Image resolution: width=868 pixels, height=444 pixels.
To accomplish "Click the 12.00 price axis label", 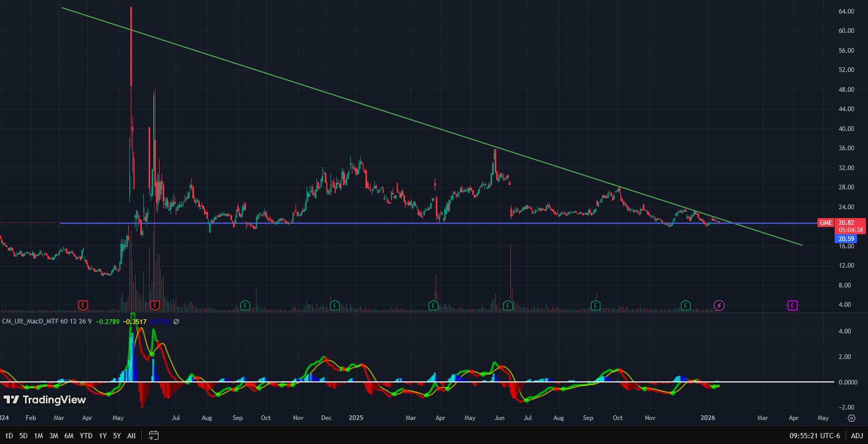I will [x=846, y=266].
